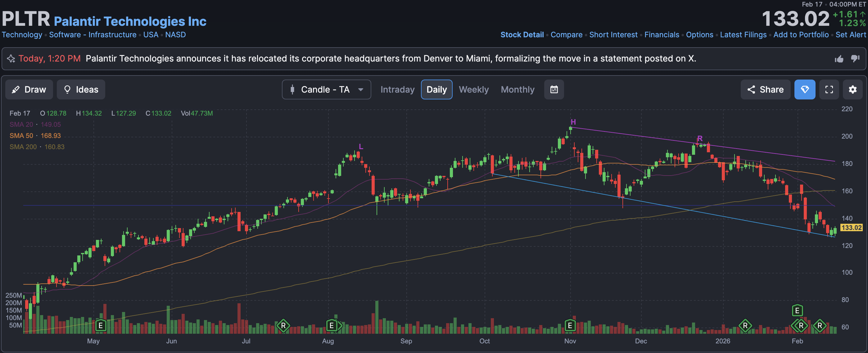
Task: Click the blue diamond premium icon
Action: pos(804,89)
